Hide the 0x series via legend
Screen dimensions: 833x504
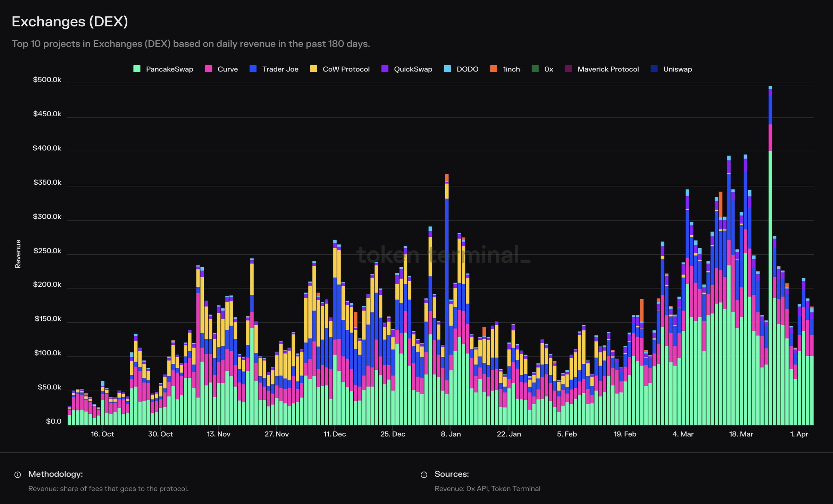(x=548, y=69)
